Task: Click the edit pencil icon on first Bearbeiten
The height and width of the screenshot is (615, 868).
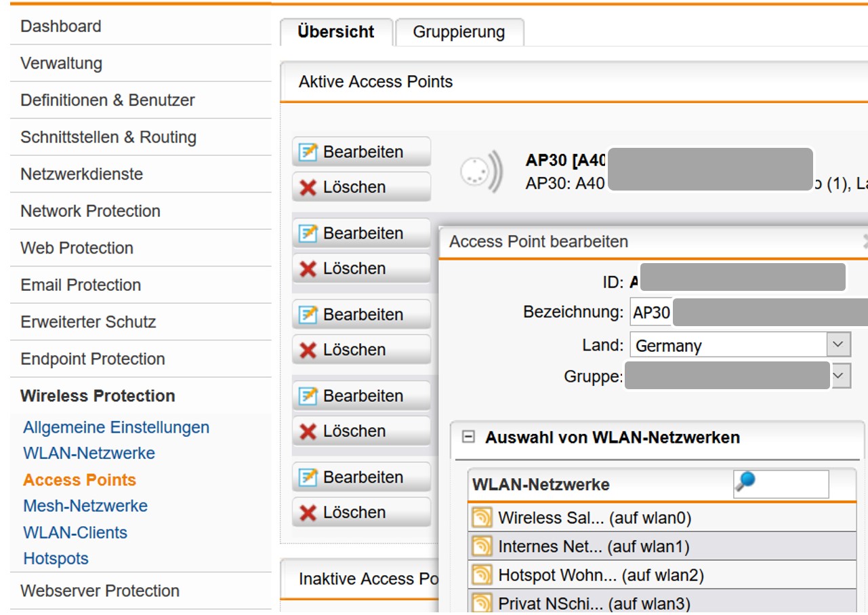Action: click(x=308, y=152)
